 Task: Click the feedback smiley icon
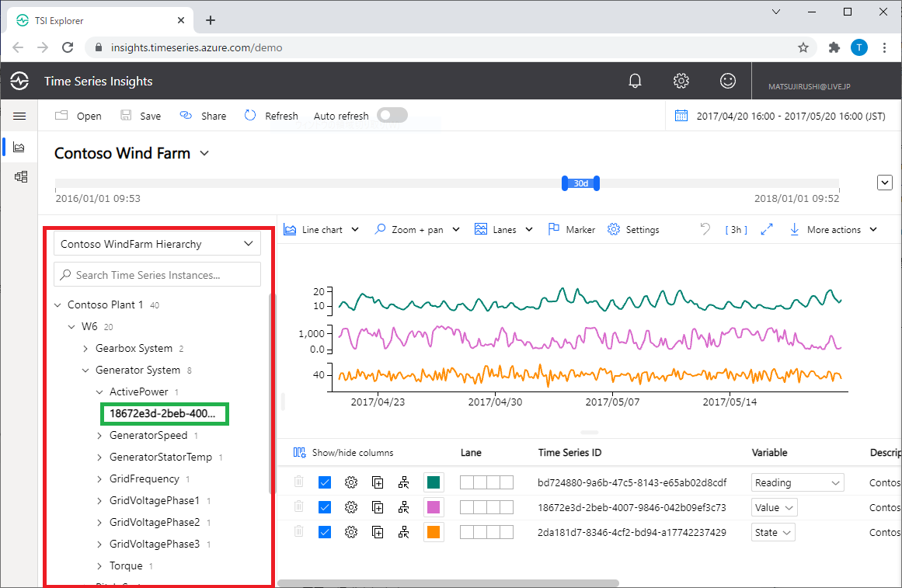pyautogui.click(x=728, y=81)
